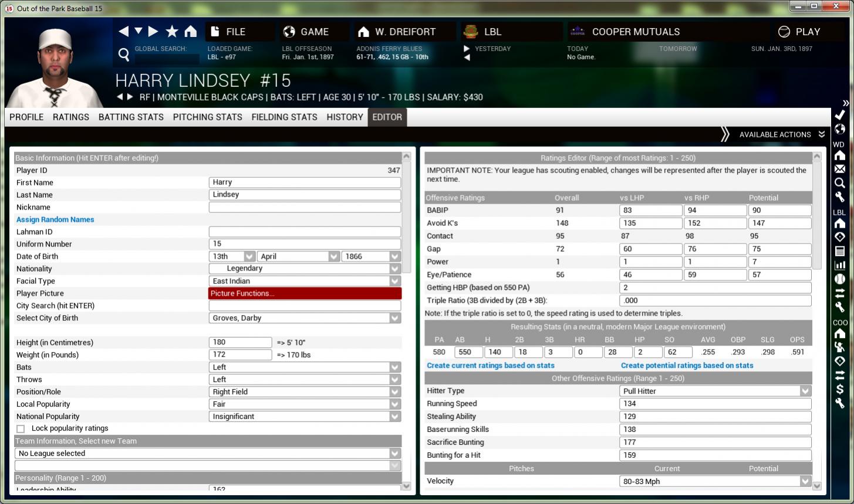Switch to the BATTING STATS tab
Viewport: 854px width, 504px height.
pos(131,117)
